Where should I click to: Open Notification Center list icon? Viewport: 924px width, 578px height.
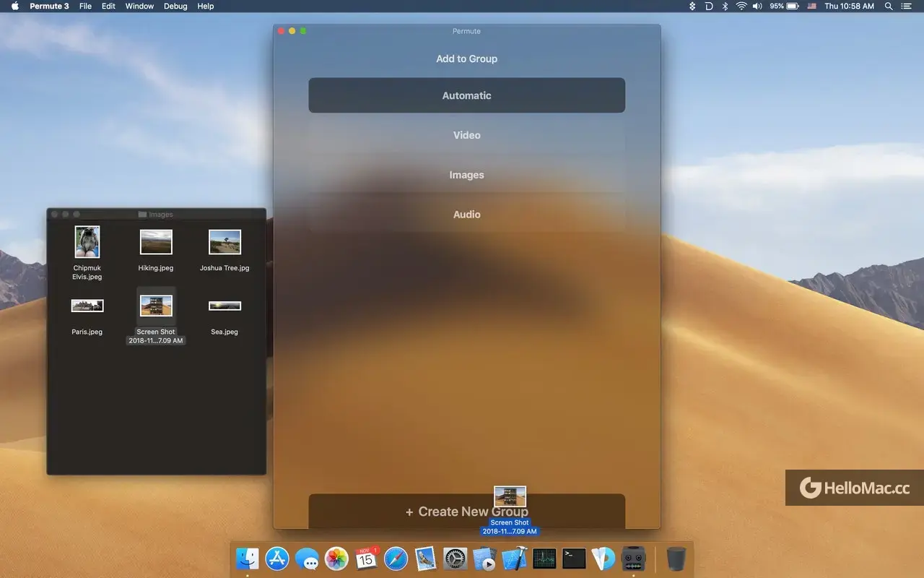pyautogui.click(x=907, y=6)
